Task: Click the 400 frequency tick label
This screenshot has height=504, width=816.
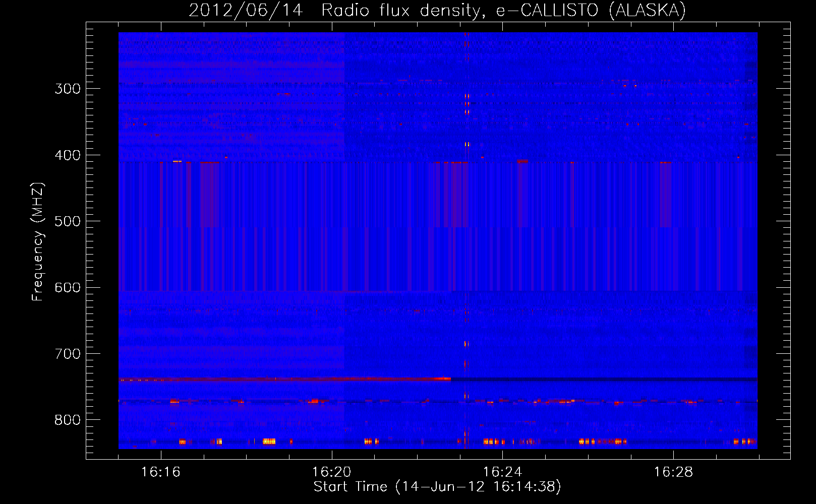Action: tap(68, 155)
